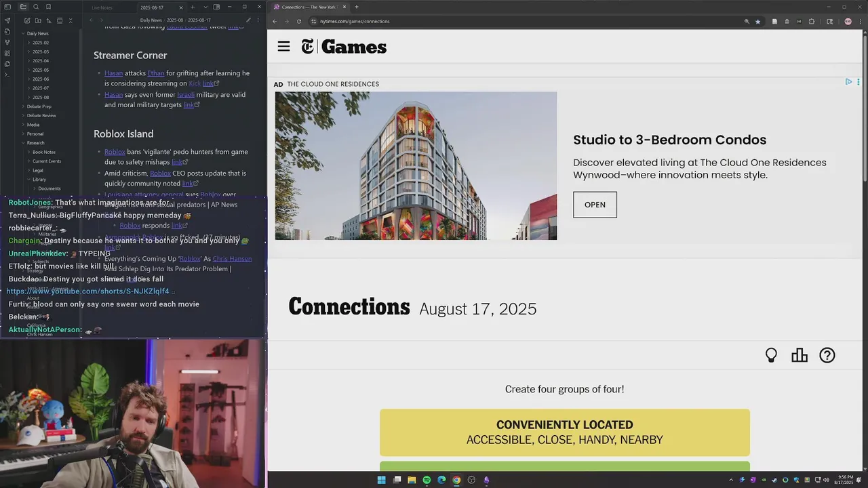Open the Israeli link in the note

(186, 95)
